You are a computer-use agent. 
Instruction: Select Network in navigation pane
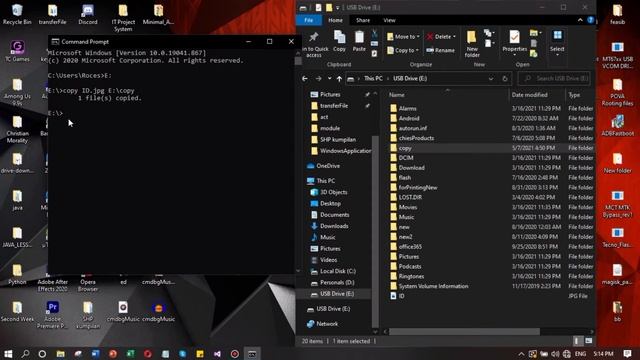[x=327, y=324]
